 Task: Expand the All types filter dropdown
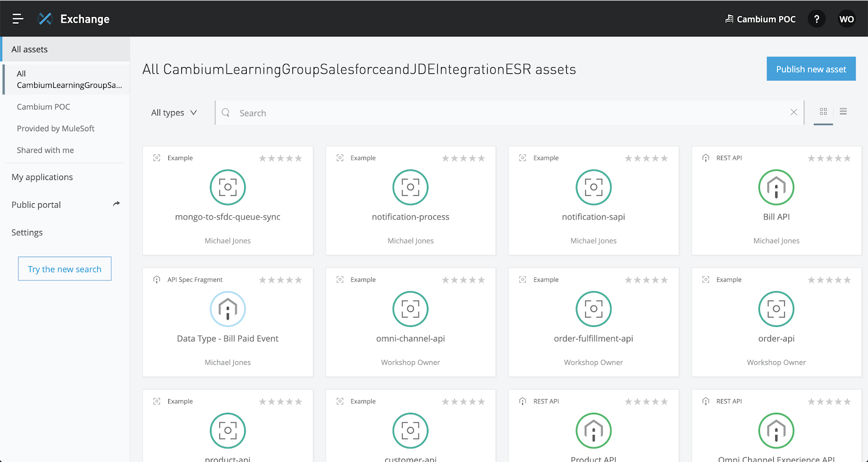pos(174,113)
